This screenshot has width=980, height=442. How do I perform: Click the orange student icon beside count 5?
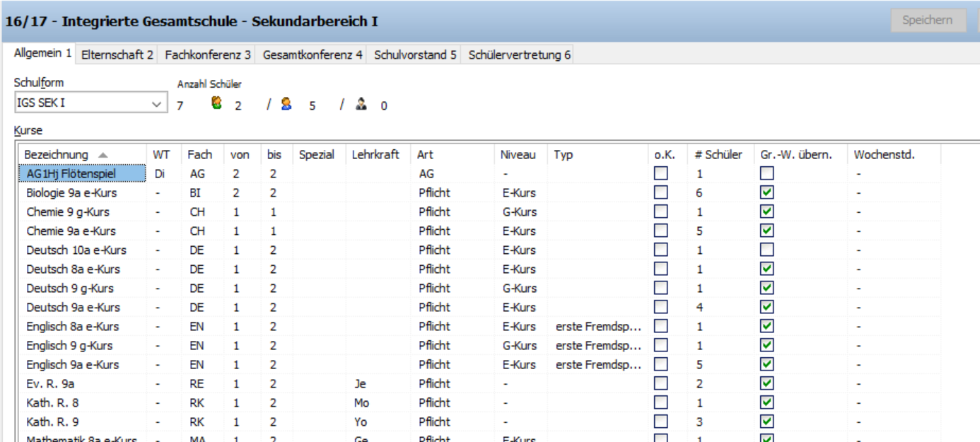pos(286,105)
